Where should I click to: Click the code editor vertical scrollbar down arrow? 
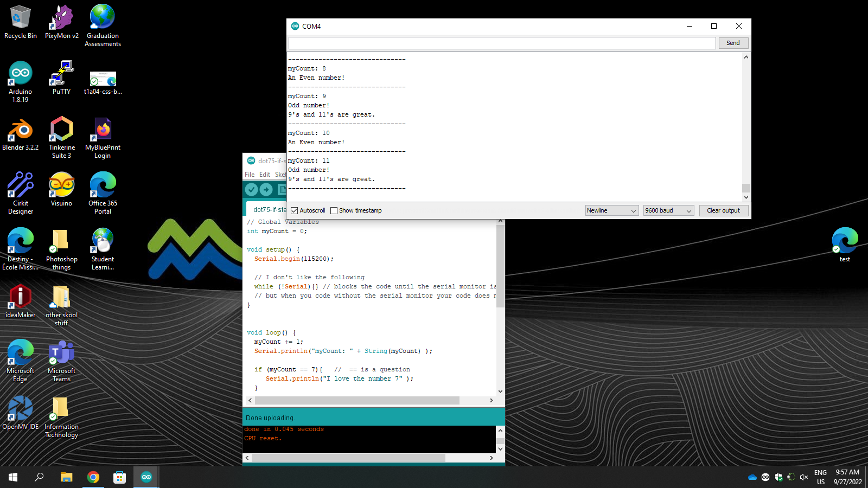(500, 391)
